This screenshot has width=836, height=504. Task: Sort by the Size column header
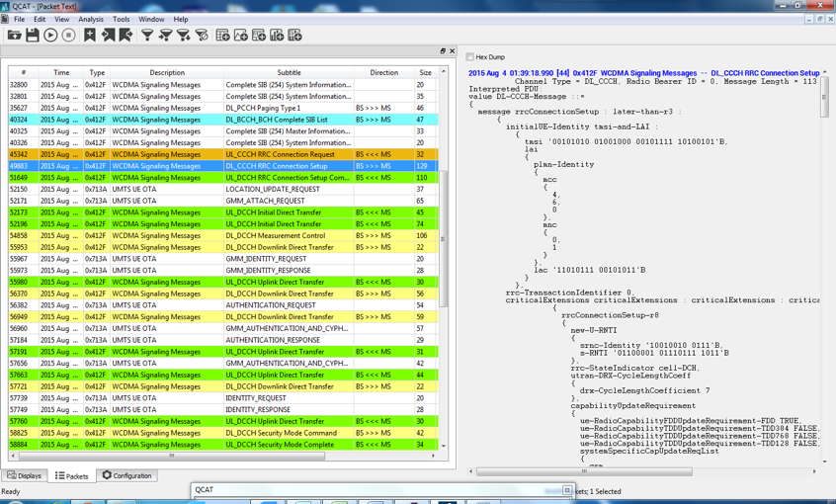click(x=426, y=72)
